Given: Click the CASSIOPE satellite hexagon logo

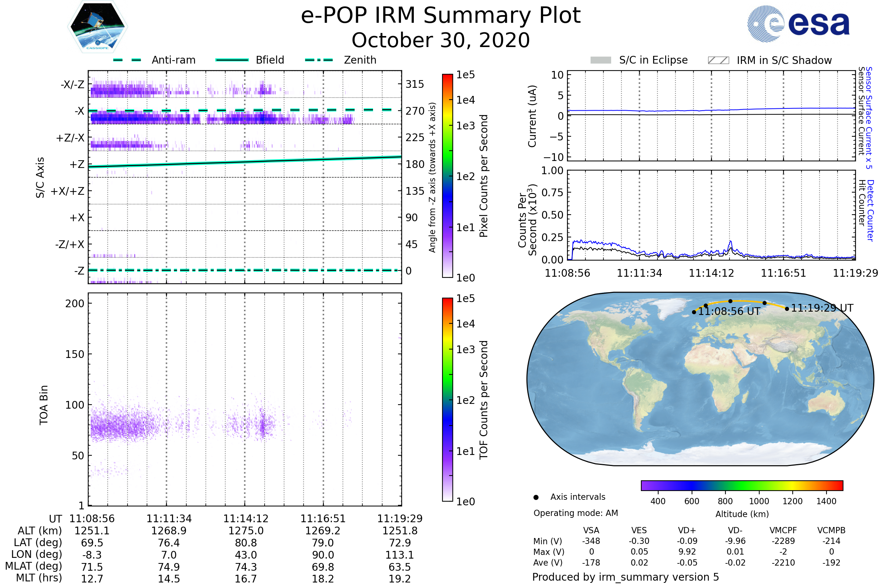Looking at the screenshot, I should tap(97, 27).
